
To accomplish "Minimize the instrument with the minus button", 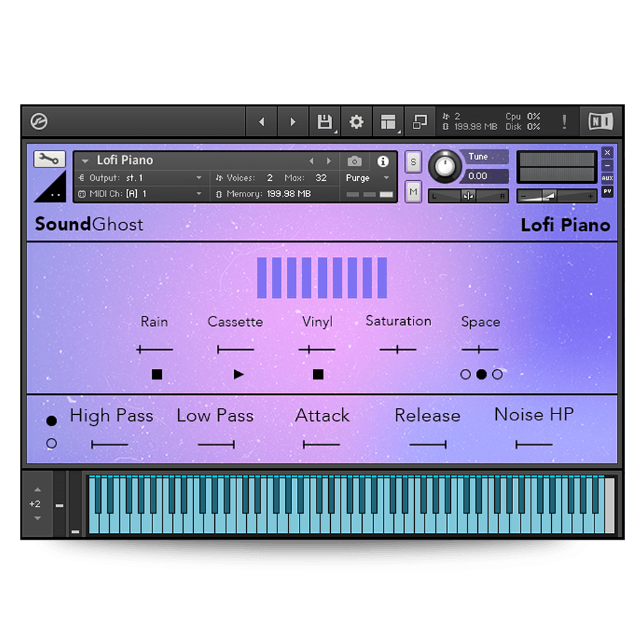I will tap(607, 165).
